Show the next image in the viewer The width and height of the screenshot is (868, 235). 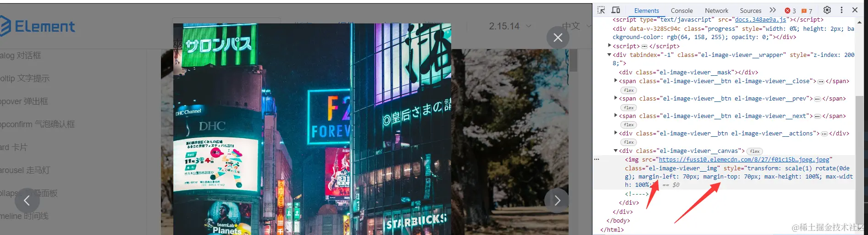[556, 200]
